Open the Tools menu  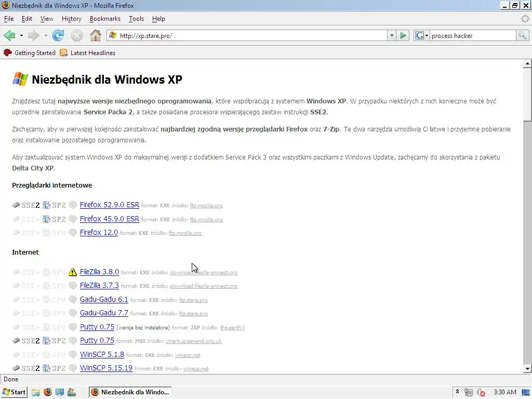[x=137, y=19]
